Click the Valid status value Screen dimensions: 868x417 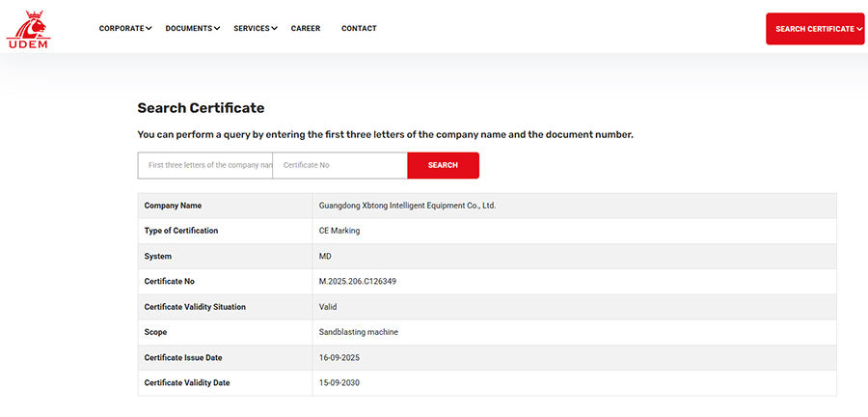[x=328, y=307]
